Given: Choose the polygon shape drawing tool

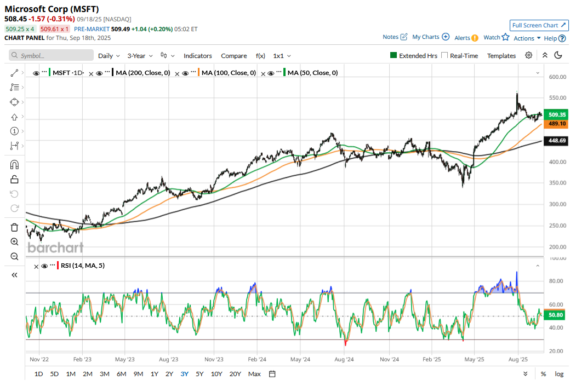Looking at the screenshot, I should [x=14, y=102].
